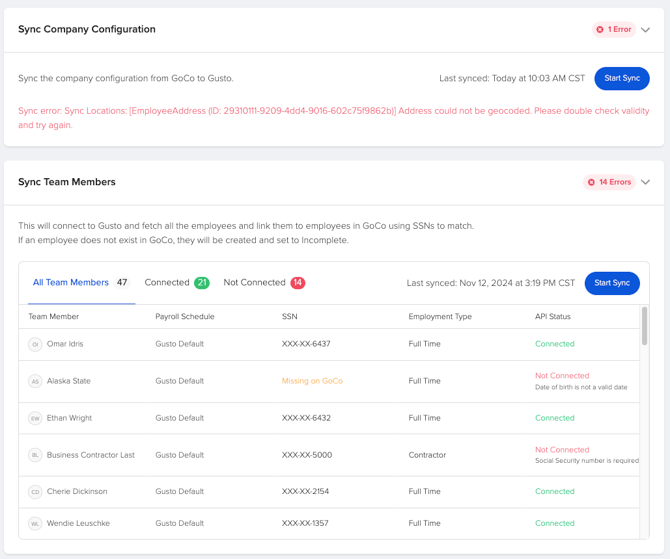Click Not Connected status for Alaska State
The image size is (670, 559).
(x=562, y=376)
